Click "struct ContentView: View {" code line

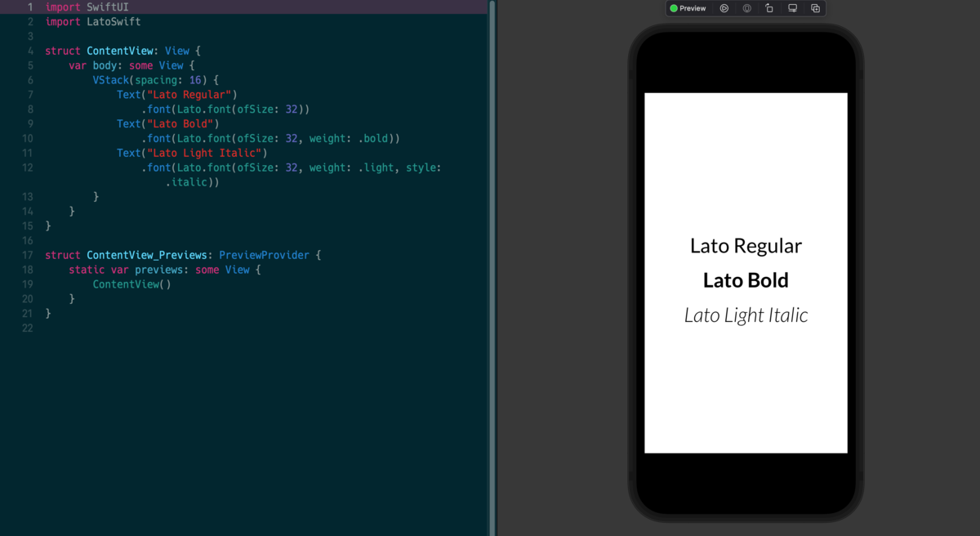pyautogui.click(x=122, y=51)
